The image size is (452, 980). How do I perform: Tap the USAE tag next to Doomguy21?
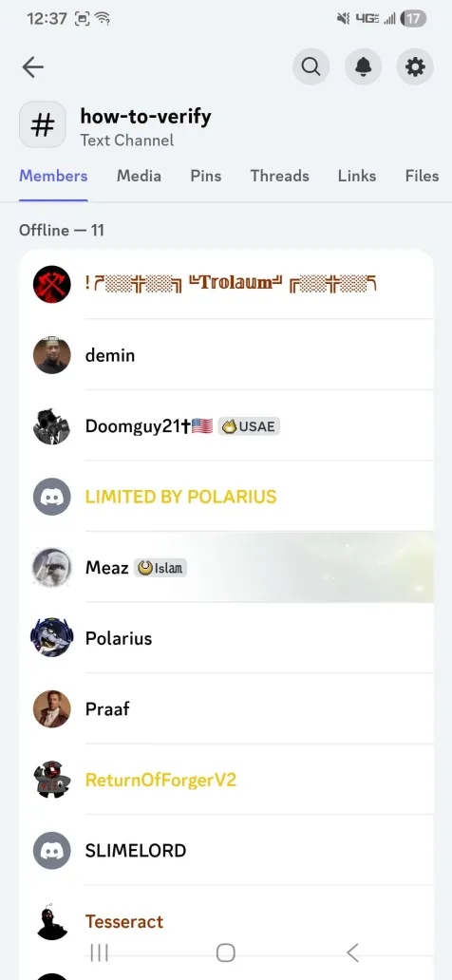point(249,426)
